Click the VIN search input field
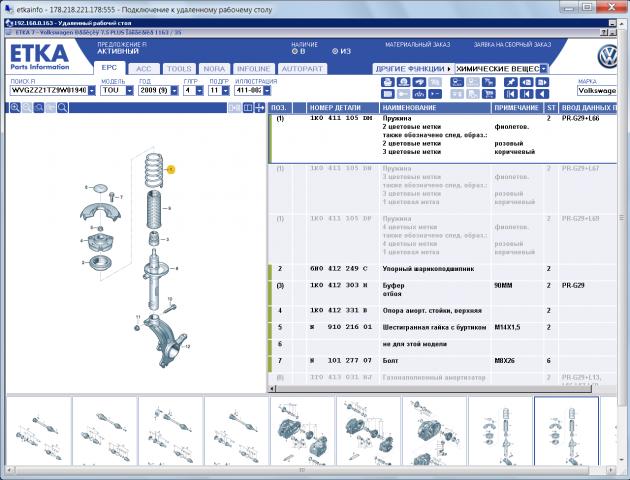The height and width of the screenshot is (480, 630). pos(49,90)
